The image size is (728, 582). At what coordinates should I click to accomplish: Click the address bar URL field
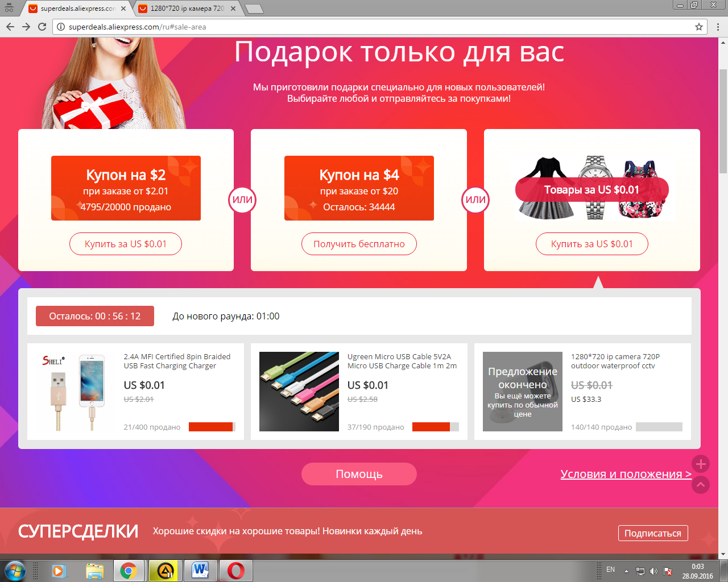[380, 27]
